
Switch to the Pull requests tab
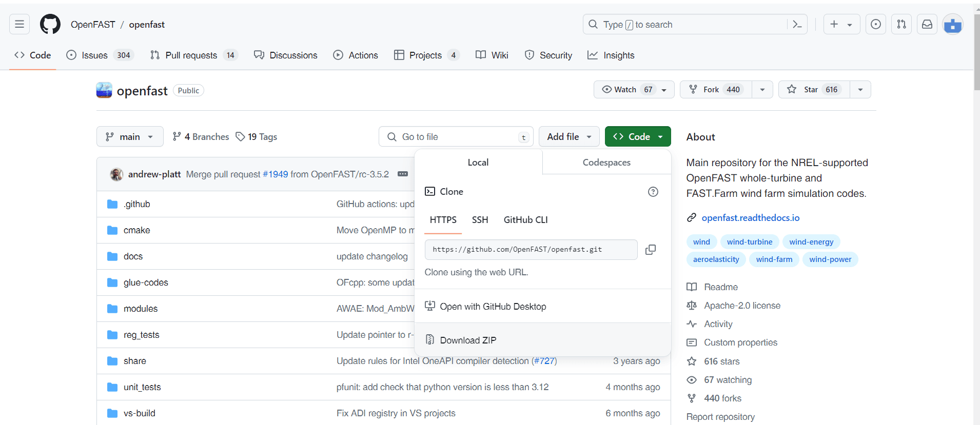point(194,55)
